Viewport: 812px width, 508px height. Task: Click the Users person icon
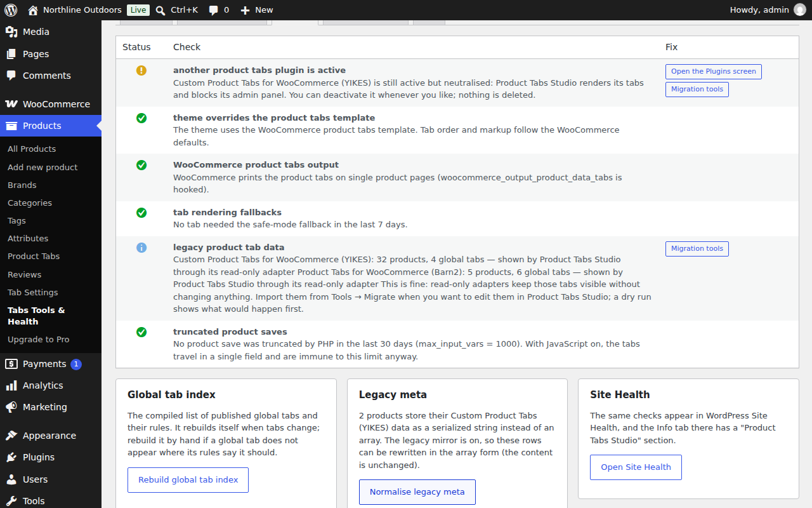tap(11, 479)
